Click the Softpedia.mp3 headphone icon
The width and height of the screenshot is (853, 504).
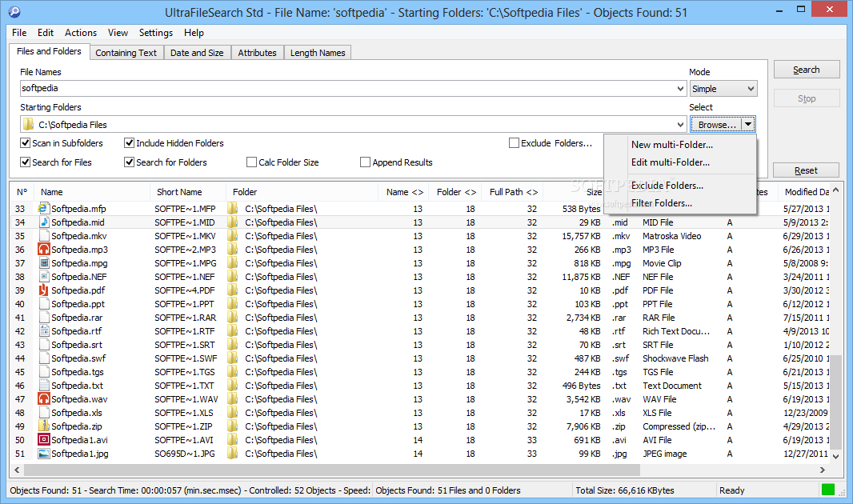pyautogui.click(x=43, y=249)
